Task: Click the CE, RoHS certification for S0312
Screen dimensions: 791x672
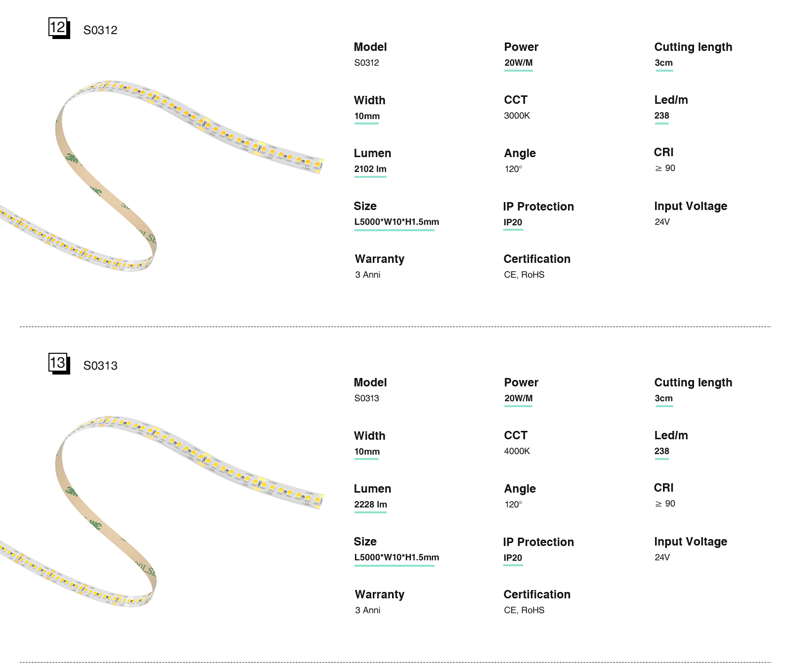Action: (x=524, y=275)
